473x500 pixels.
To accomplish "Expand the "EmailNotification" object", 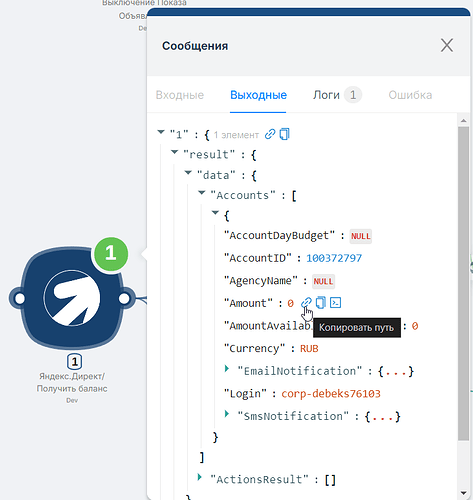I will point(227,369).
